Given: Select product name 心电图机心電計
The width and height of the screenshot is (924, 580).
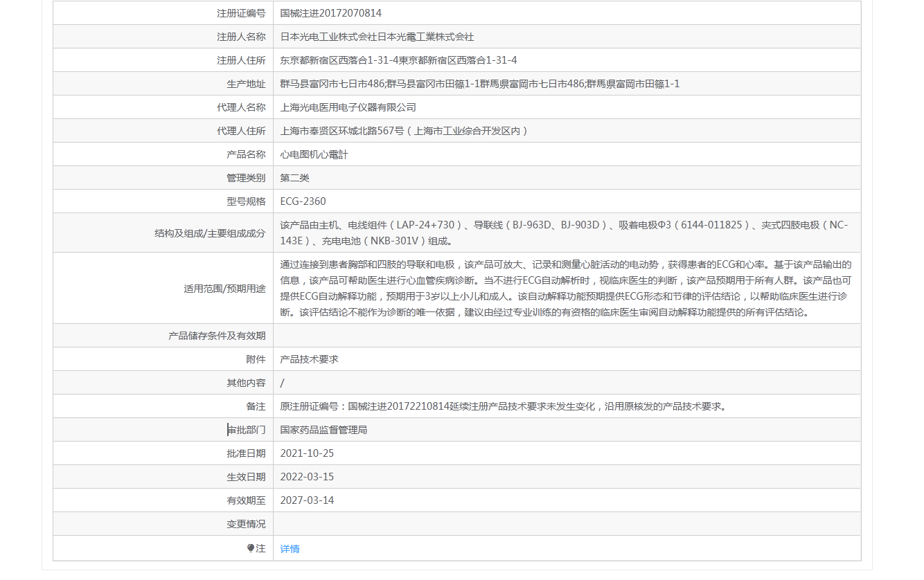Looking at the screenshot, I should click(x=314, y=154).
